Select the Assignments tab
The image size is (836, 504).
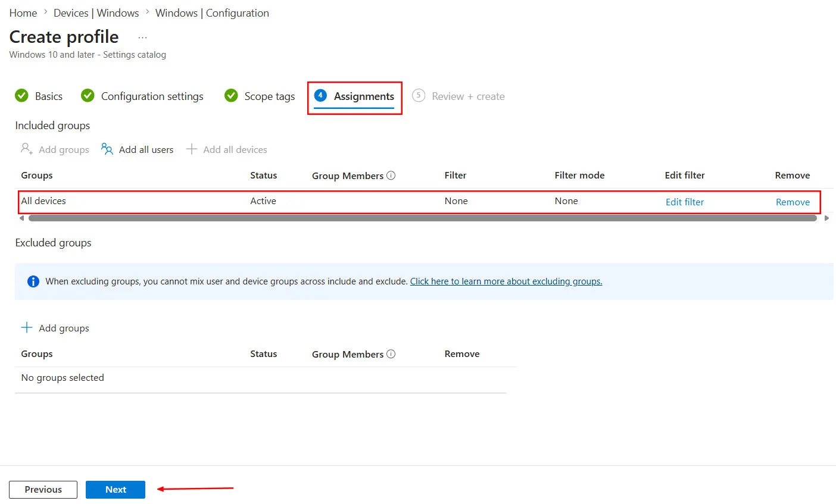[x=364, y=96]
